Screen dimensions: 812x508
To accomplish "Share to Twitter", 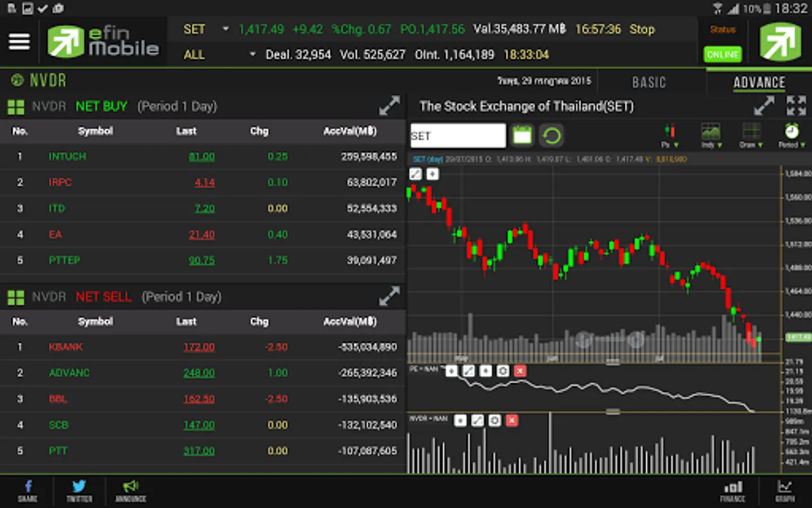I will point(79,491).
